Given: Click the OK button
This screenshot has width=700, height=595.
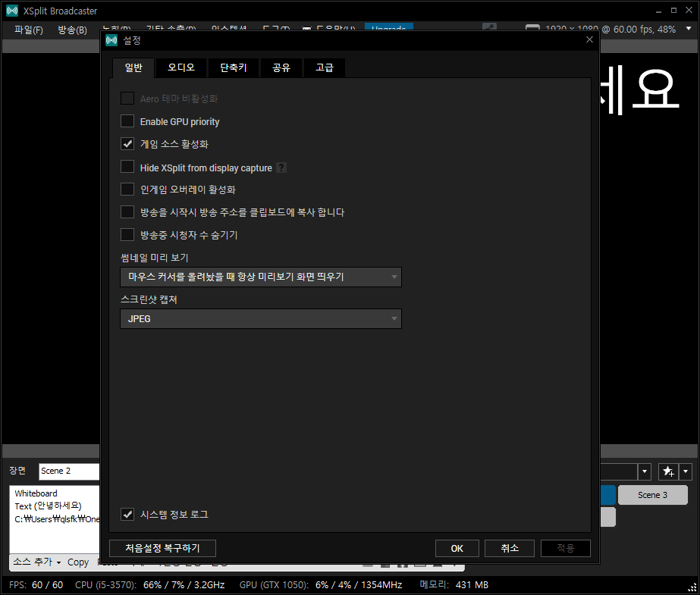Looking at the screenshot, I should [x=457, y=548].
